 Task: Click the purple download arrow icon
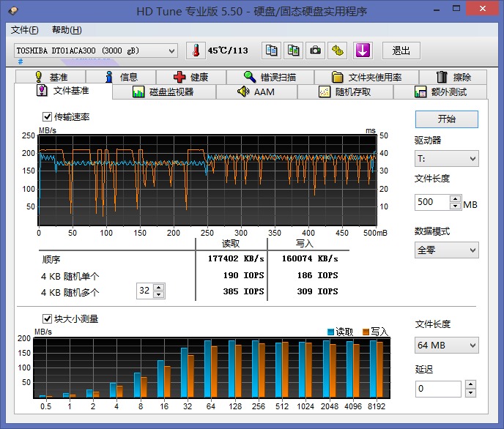tap(363, 51)
